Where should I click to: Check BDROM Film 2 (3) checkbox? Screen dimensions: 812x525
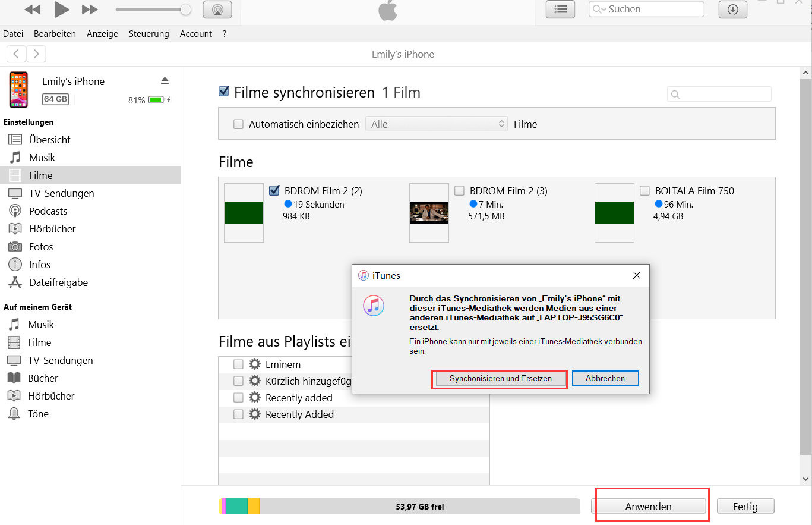(x=459, y=191)
